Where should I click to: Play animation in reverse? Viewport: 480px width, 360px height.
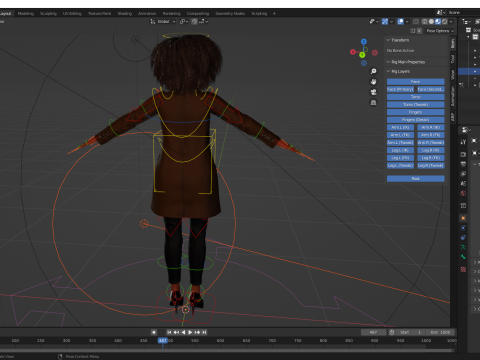183,332
